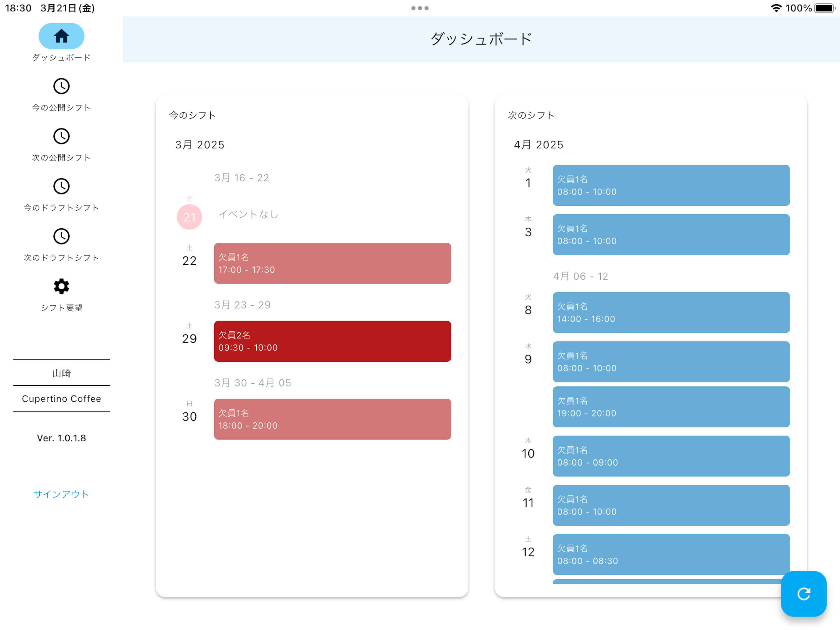The height and width of the screenshot is (630, 840).
Task: Select date 12 in 次のシフト
Action: click(x=528, y=552)
